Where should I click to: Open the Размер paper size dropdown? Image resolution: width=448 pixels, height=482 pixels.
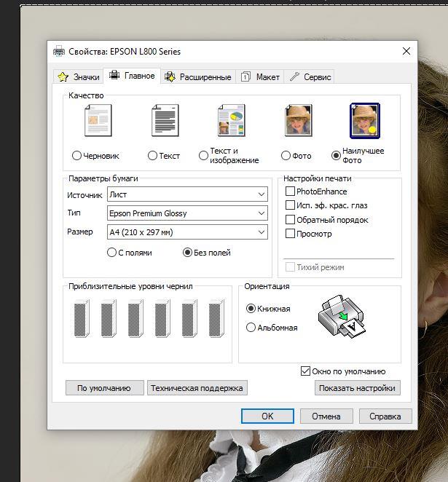187,232
